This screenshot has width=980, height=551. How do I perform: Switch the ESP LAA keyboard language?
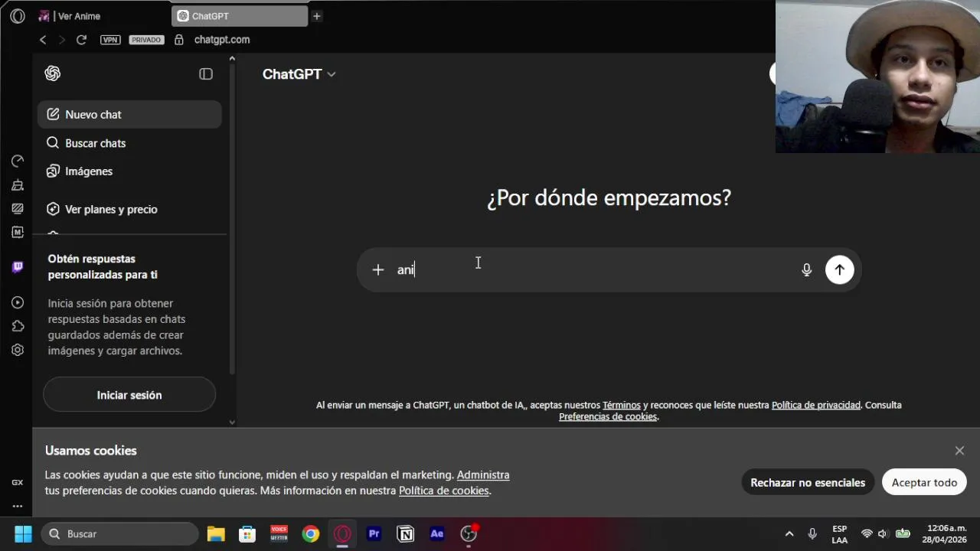[x=839, y=534]
